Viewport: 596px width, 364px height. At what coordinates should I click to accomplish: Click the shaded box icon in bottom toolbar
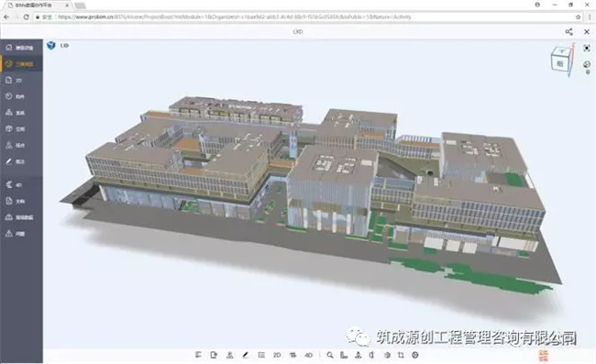click(387, 355)
